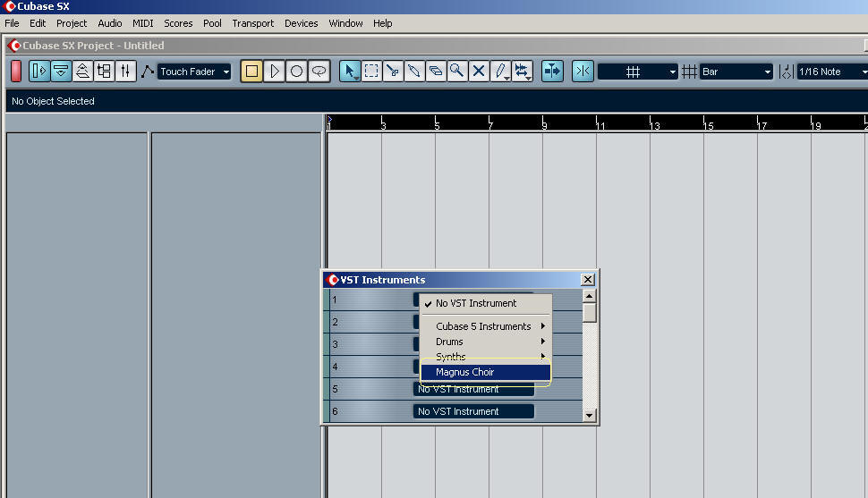This screenshot has height=498, width=868.
Task: Choose No VST Instrument in popup menu
Action: [x=486, y=303]
